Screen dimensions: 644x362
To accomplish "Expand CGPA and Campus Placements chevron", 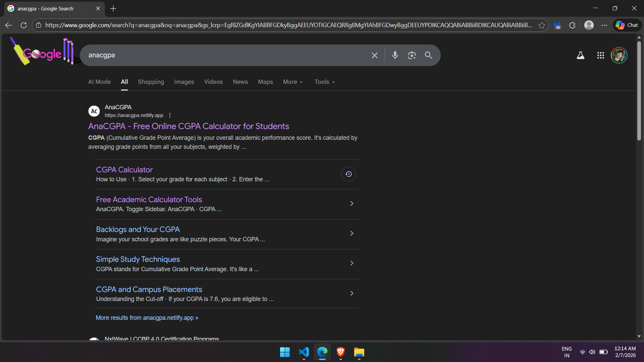I will tap(352, 294).
